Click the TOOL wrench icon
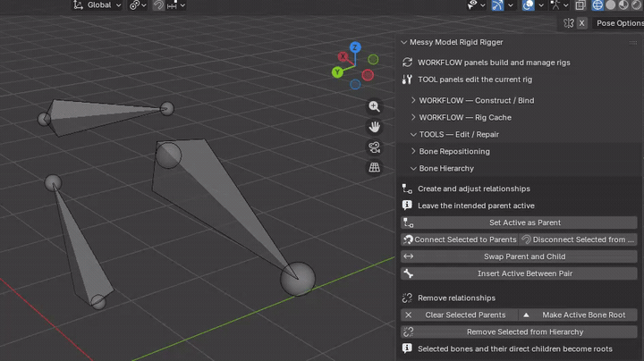 click(407, 80)
